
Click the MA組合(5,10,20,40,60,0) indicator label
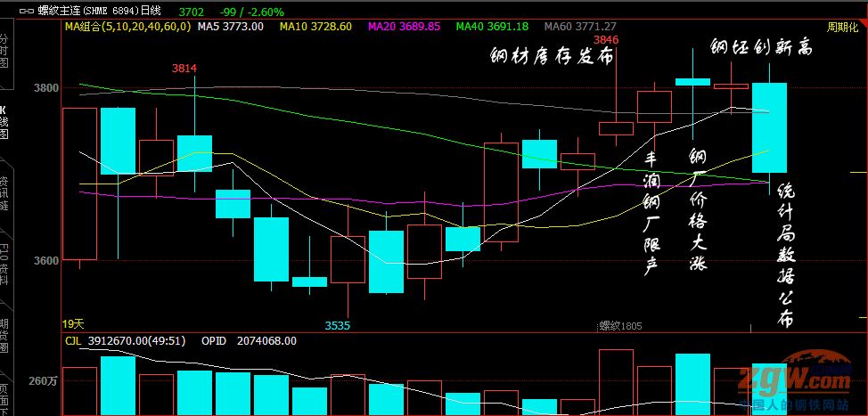[x=127, y=26]
